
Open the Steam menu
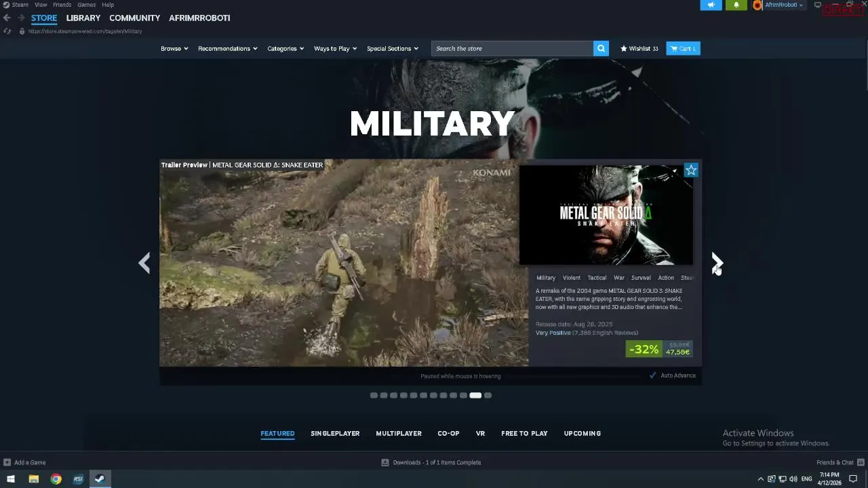point(20,5)
